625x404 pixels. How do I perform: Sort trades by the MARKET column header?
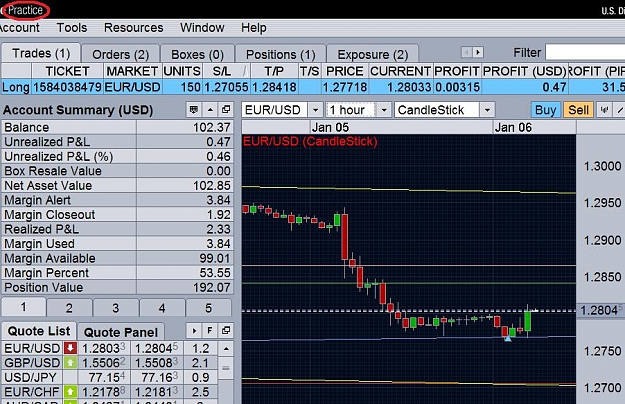(x=132, y=71)
